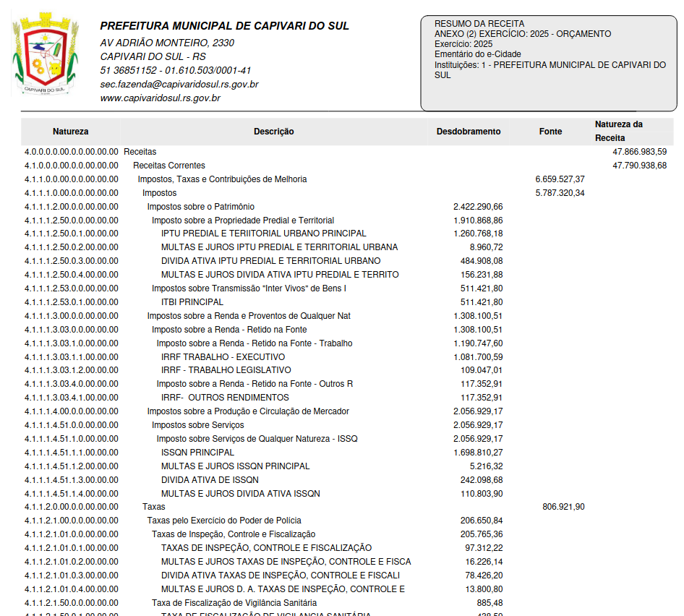Select the ITBI PRINCIPAL row
Viewport: 684px width, 616px height.
click(x=192, y=302)
